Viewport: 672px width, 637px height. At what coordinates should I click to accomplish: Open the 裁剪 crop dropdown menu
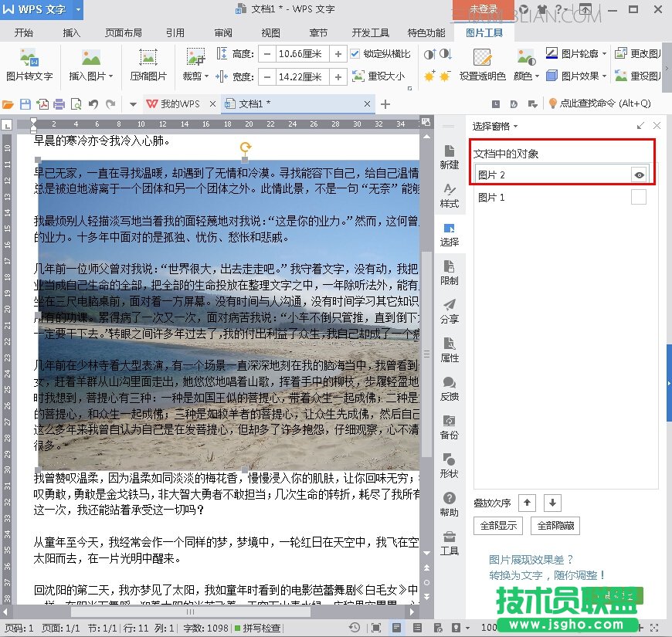click(x=205, y=76)
